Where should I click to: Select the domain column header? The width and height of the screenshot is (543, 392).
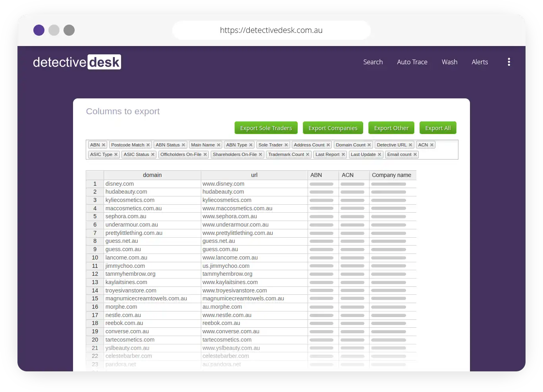(152, 175)
